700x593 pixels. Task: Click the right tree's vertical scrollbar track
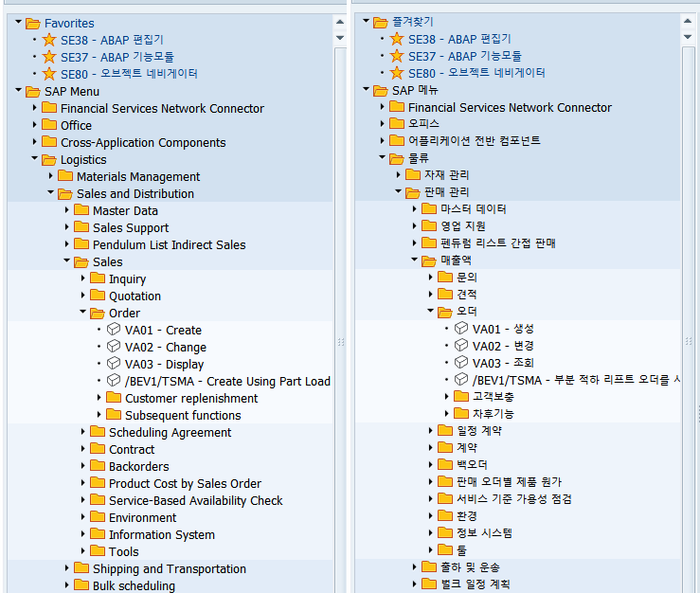click(x=688, y=319)
